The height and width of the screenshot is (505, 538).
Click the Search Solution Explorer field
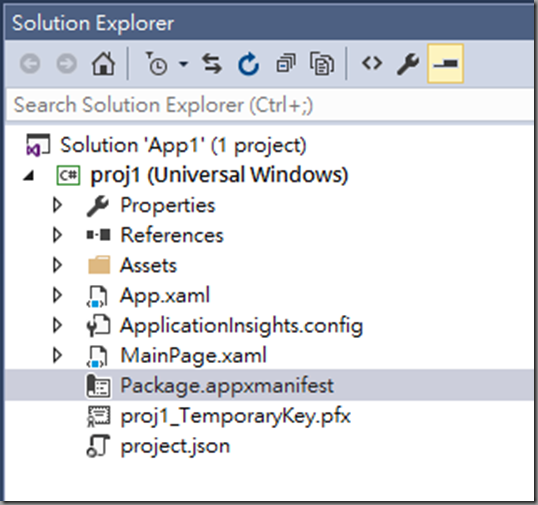270,105
